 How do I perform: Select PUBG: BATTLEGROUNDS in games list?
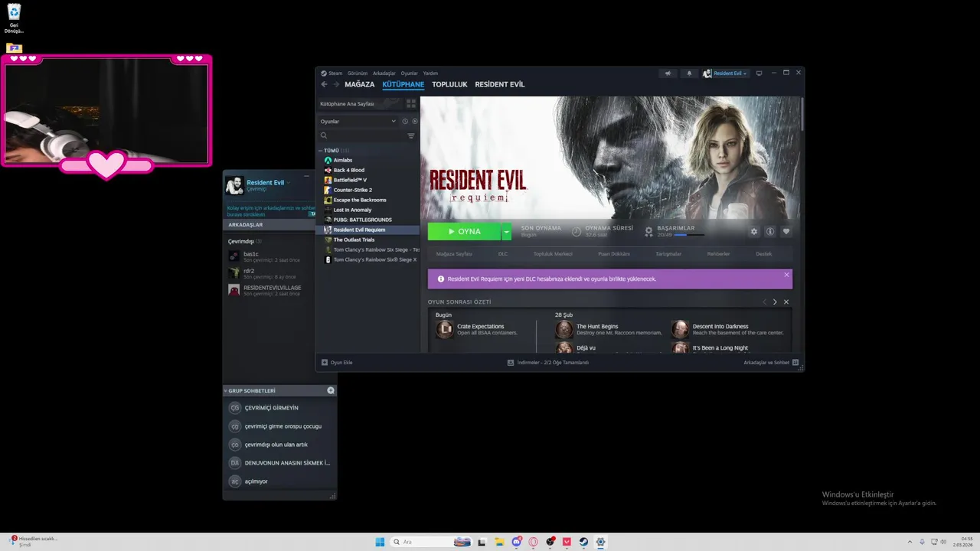click(362, 220)
